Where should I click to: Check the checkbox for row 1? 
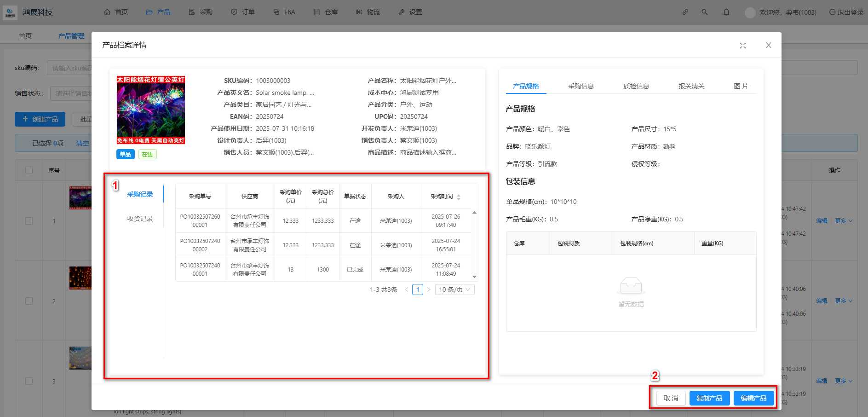click(29, 221)
